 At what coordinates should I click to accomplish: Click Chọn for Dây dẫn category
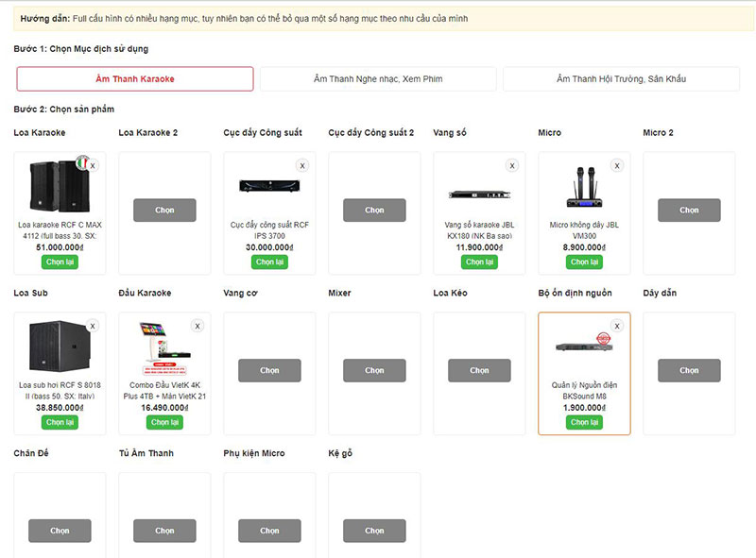click(x=689, y=371)
